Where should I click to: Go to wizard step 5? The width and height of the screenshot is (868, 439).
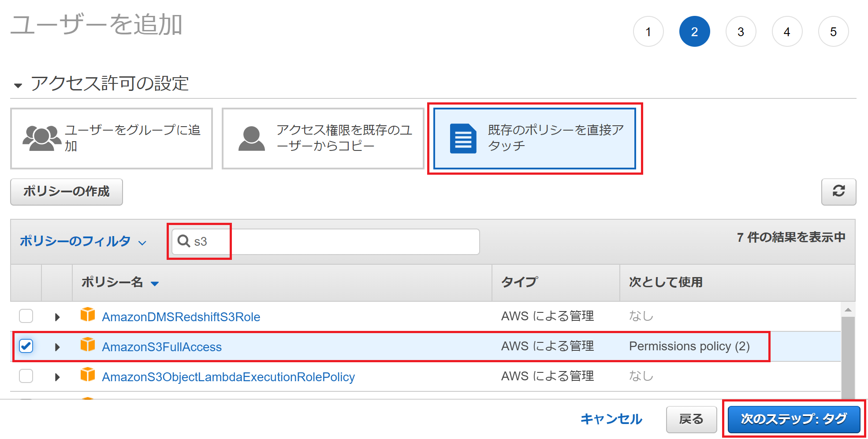click(x=833, y=32)
